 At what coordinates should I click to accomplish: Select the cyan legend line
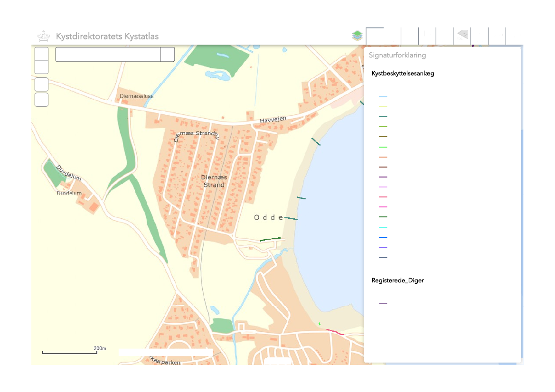coord(383,227)
